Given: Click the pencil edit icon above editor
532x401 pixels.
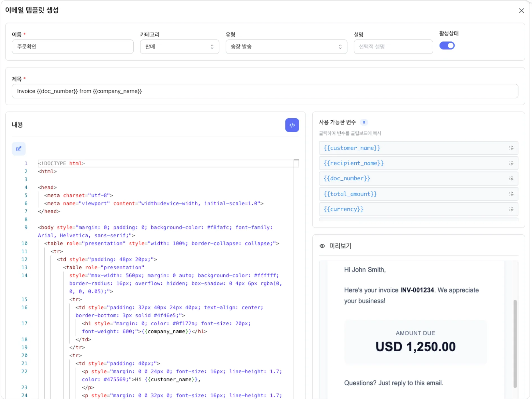Looking at the screenshot, I should (19, 149).
